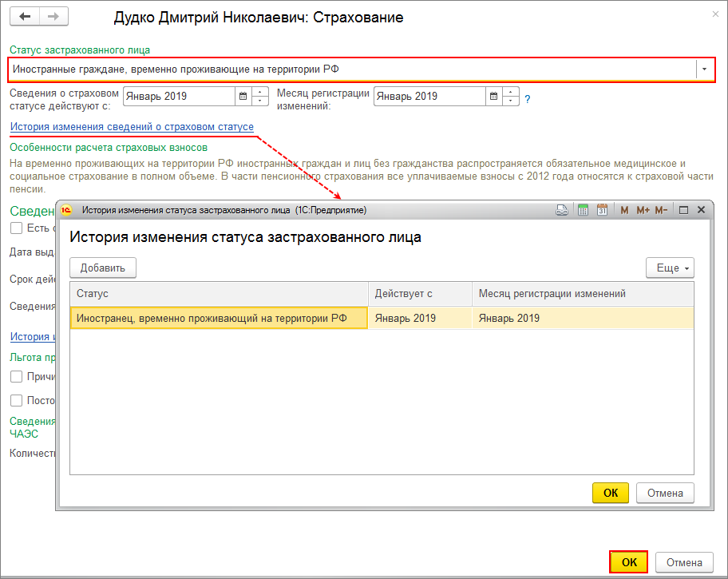Click the 'Добавить' button
Viewport: 728px width, 579px height.
[103, 268]
